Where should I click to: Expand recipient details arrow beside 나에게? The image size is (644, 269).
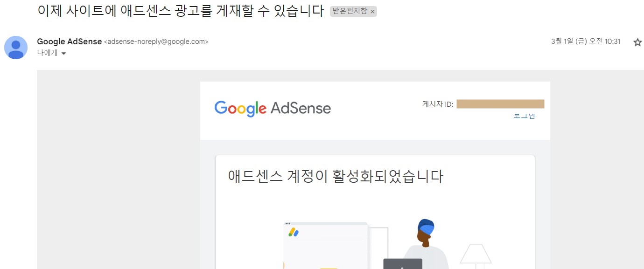(64, 54)
